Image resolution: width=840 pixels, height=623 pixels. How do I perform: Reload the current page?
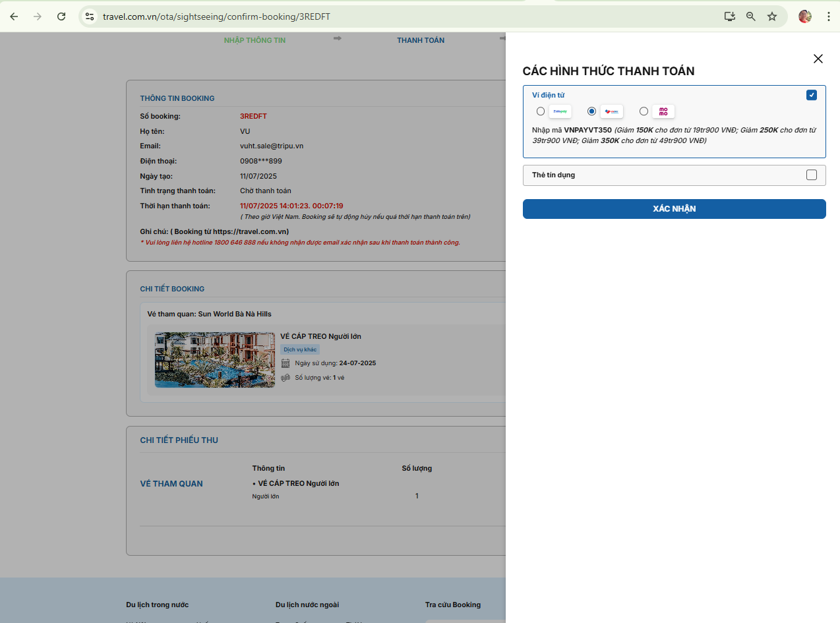point(61,16)
